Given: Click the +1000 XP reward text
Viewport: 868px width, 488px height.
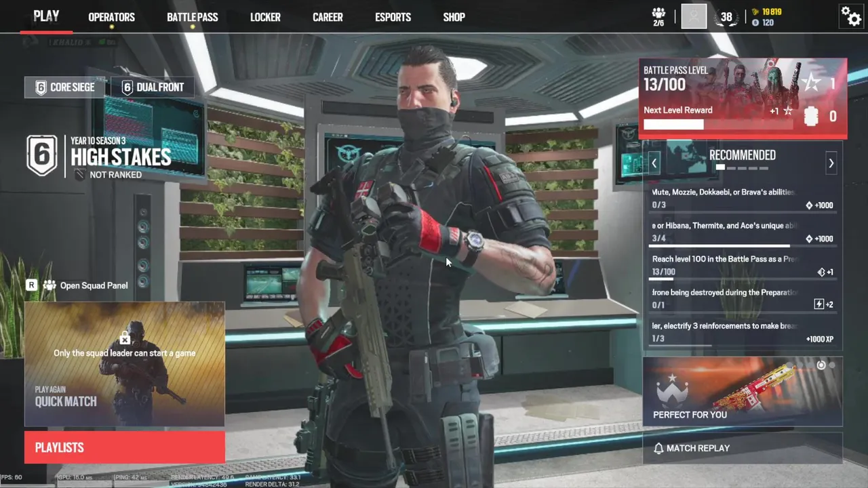Looking at the screenshot, I should (x=820, y=339).
